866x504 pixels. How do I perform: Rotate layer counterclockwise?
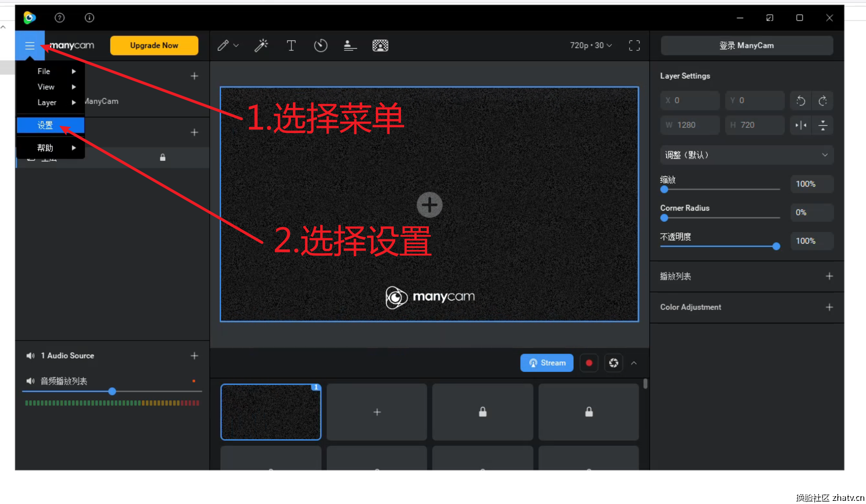click(800, 101)
